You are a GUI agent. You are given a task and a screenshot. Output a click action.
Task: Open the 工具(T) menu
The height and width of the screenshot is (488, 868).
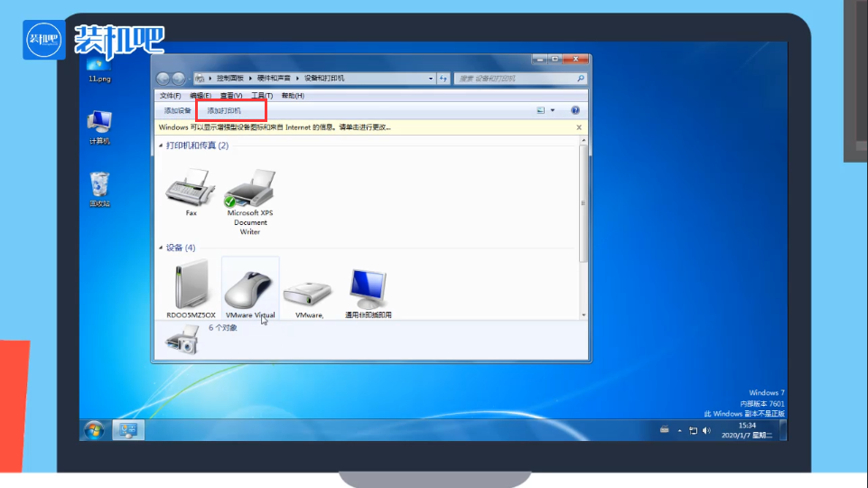click(262, 95)
